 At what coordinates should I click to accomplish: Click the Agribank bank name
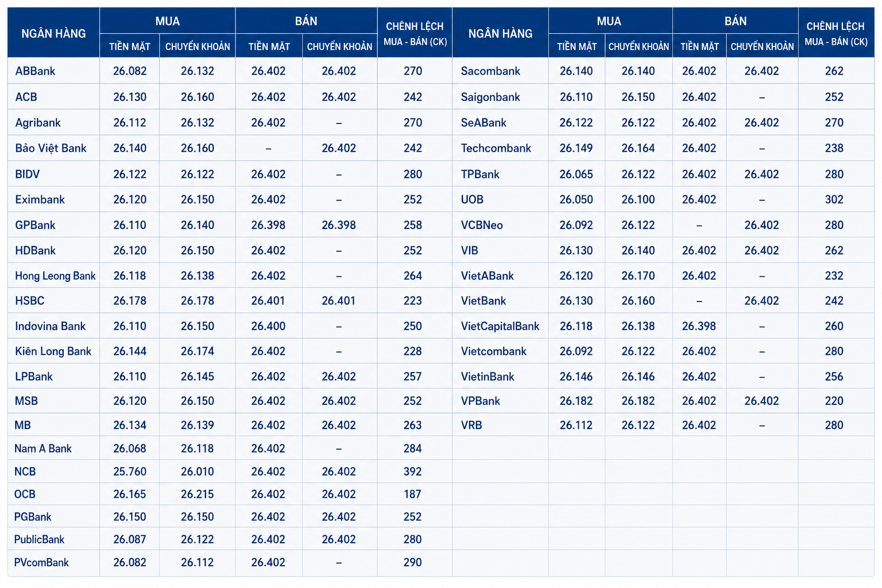pyautogui.click(x=38, y=123)
